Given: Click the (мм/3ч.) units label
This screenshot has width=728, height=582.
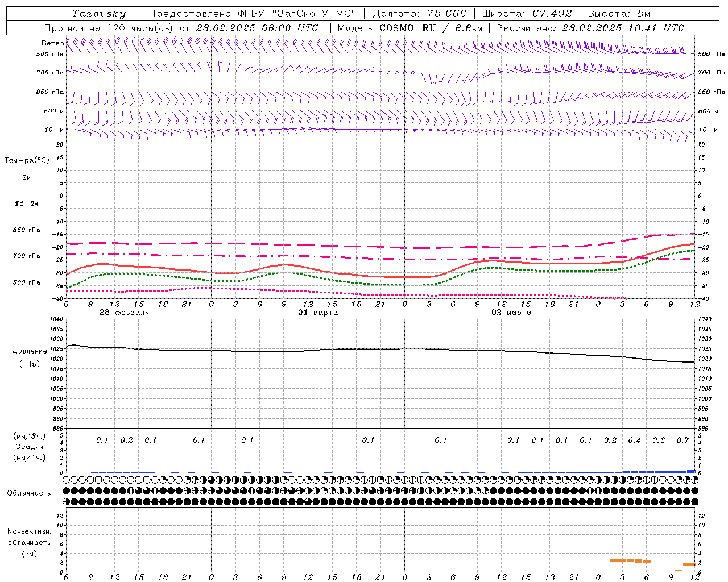Looking at the screenshot, I should tap(30, 436).
